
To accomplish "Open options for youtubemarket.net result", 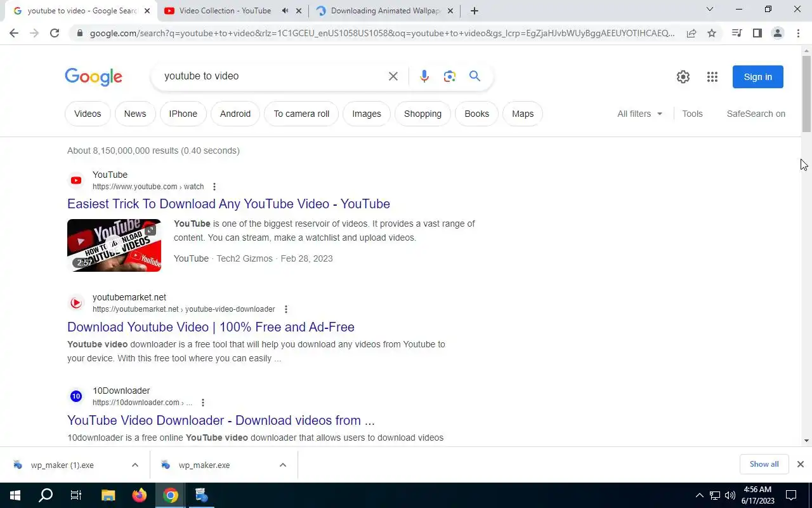I will coord(285,309).
